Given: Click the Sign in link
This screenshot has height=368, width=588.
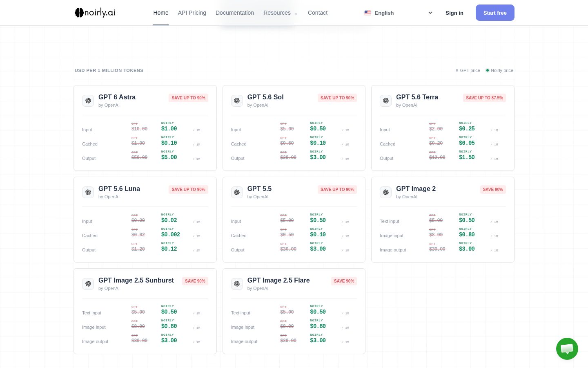Looking at the screenshot, I should 454,13.
